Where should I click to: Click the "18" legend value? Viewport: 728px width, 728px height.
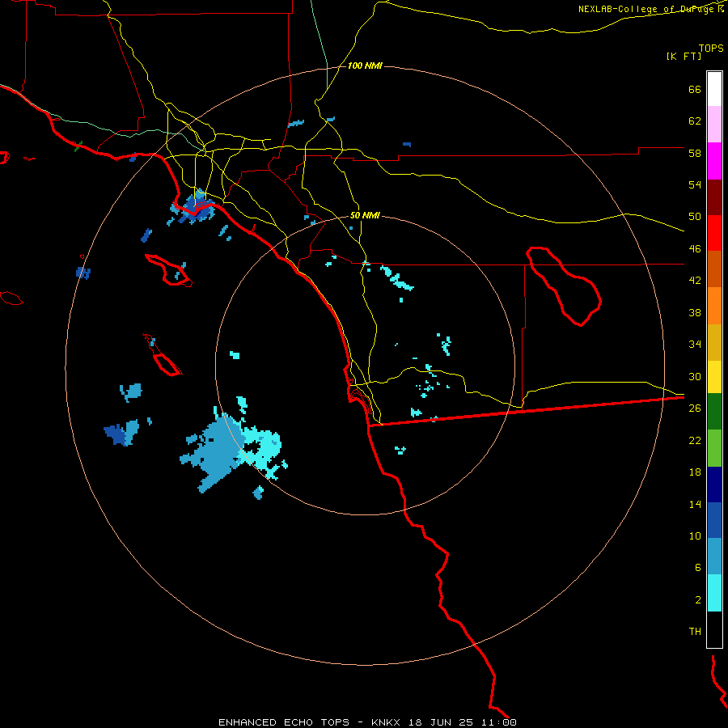[x=695, y=472]
